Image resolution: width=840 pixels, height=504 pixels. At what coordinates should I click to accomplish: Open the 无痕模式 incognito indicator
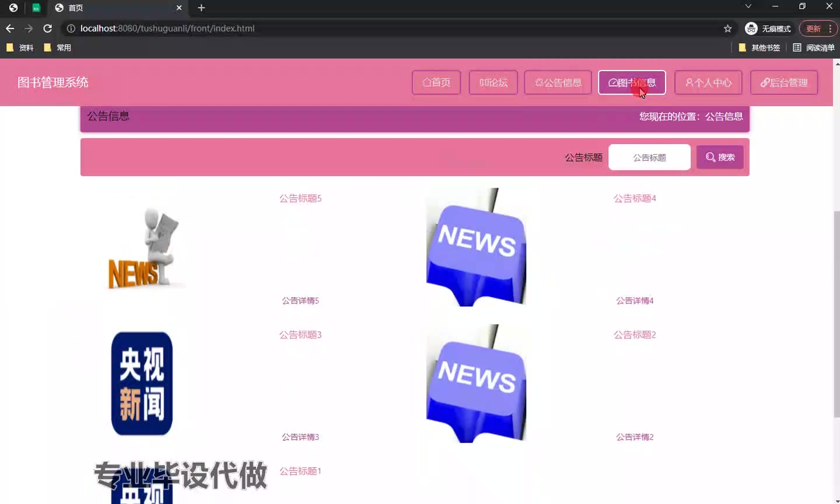point(768,29)
